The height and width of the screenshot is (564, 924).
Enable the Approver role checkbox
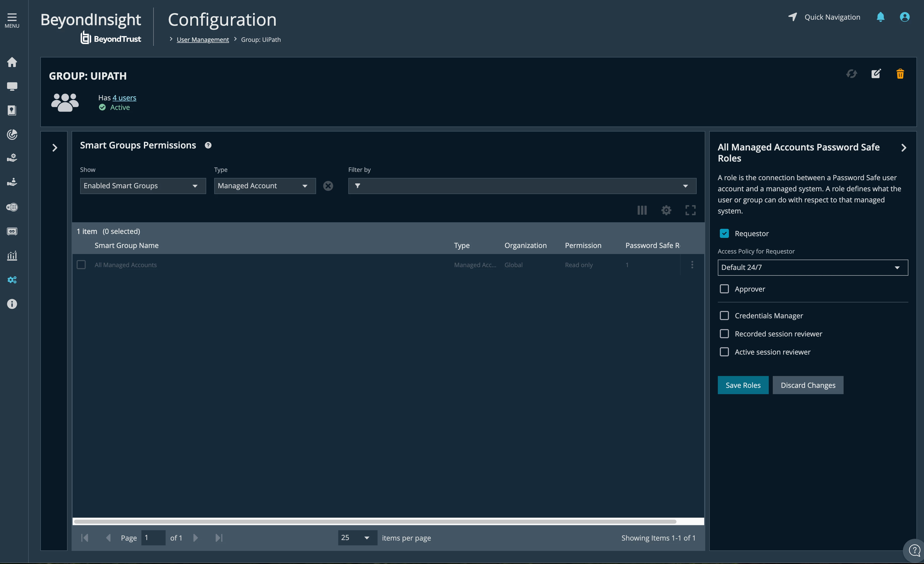pos(724,289)
